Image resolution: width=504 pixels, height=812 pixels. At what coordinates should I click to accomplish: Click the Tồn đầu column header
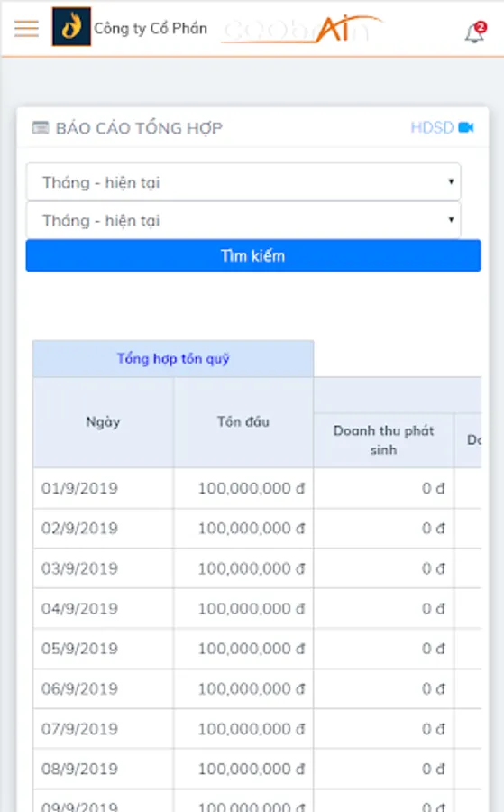pyautogui.click(x=243, y=422)
